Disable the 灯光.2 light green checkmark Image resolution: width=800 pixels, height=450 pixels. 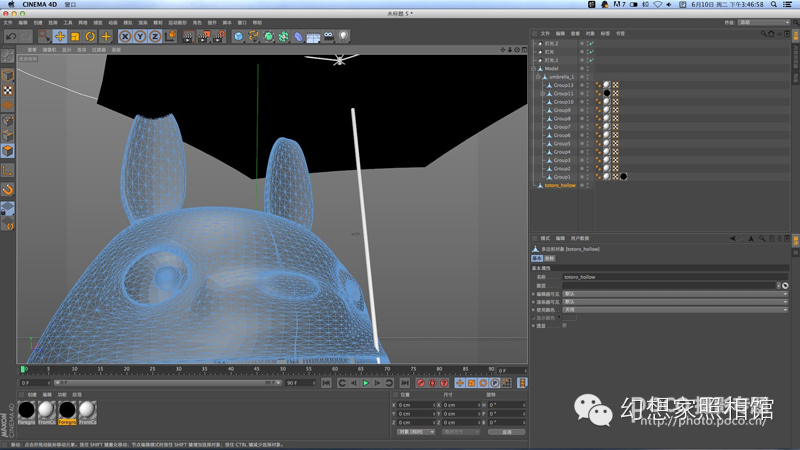coord(591,43)
